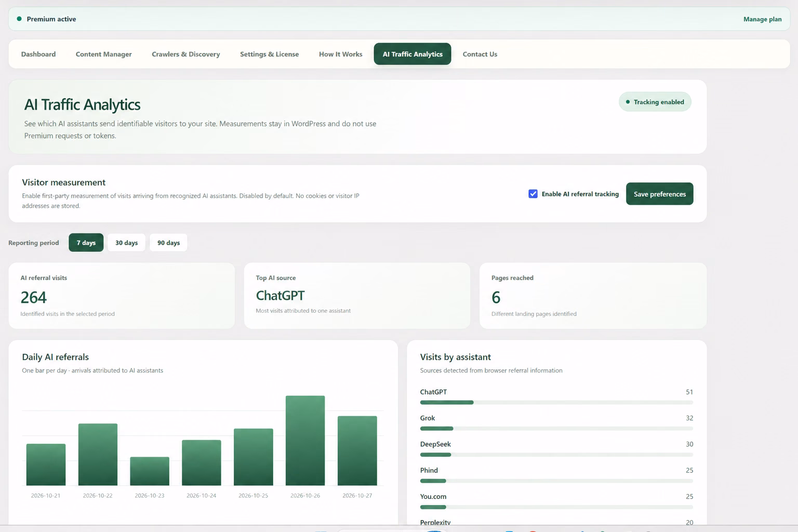Viewport: 798px width, 532px height.
Task: Select the tallest bar for 2026-10-26
Action: pyautogui.click(x=305, y=441)
